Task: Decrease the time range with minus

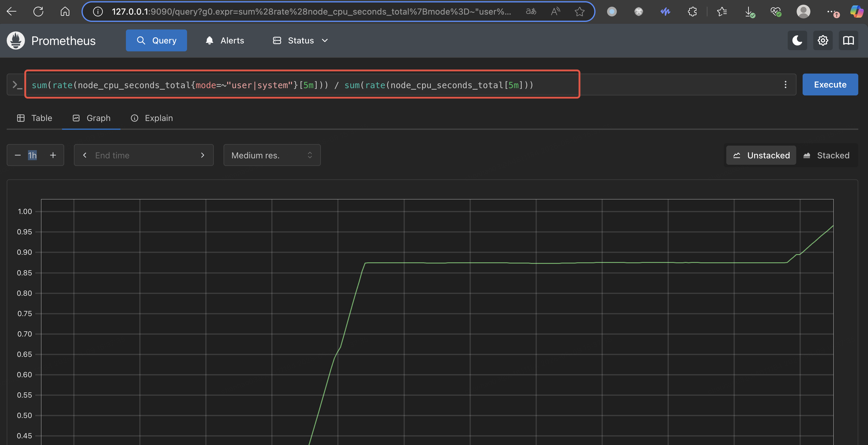Action: point(18,155)
